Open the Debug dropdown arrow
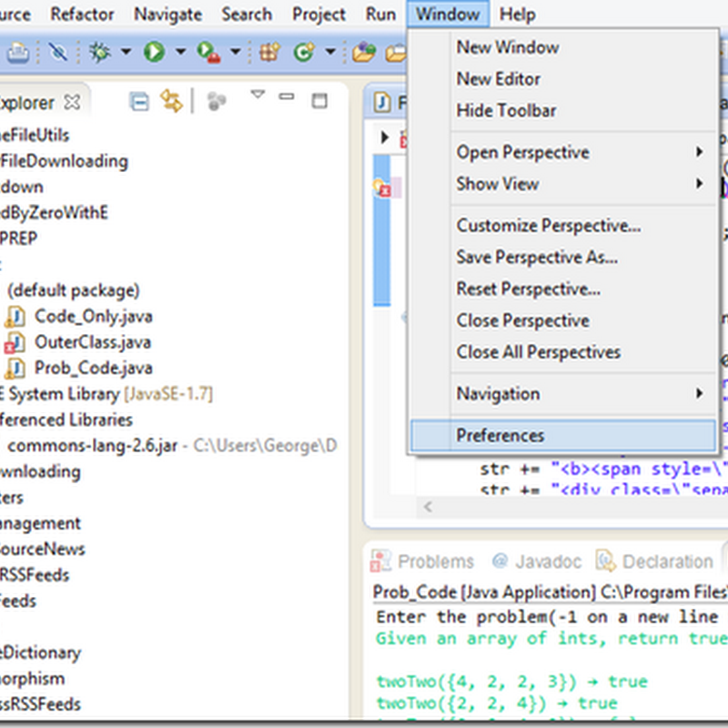Image resolution: width=728 pixels, height=728 pixels. (x=126, y=51)
